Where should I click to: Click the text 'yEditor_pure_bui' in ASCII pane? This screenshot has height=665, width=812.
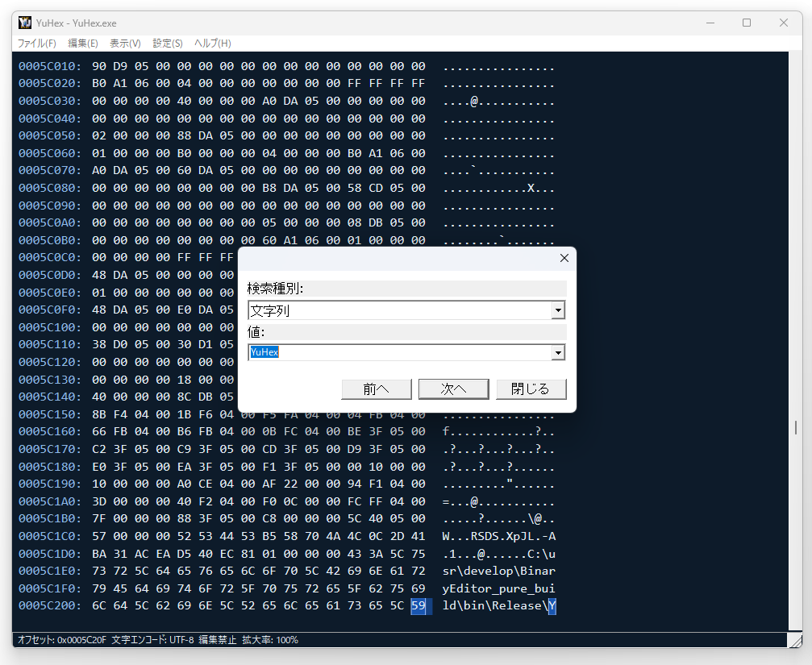[498, 589]
